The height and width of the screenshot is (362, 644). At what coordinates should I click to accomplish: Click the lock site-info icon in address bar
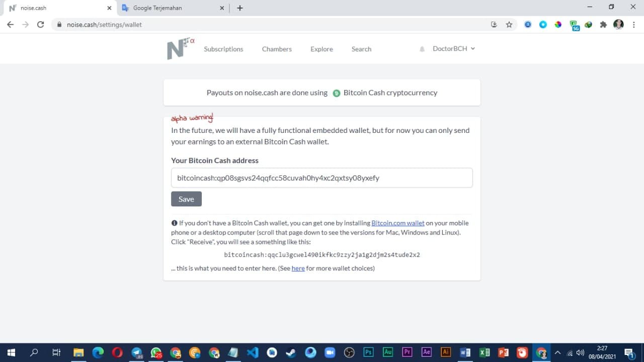coord(59,24)
